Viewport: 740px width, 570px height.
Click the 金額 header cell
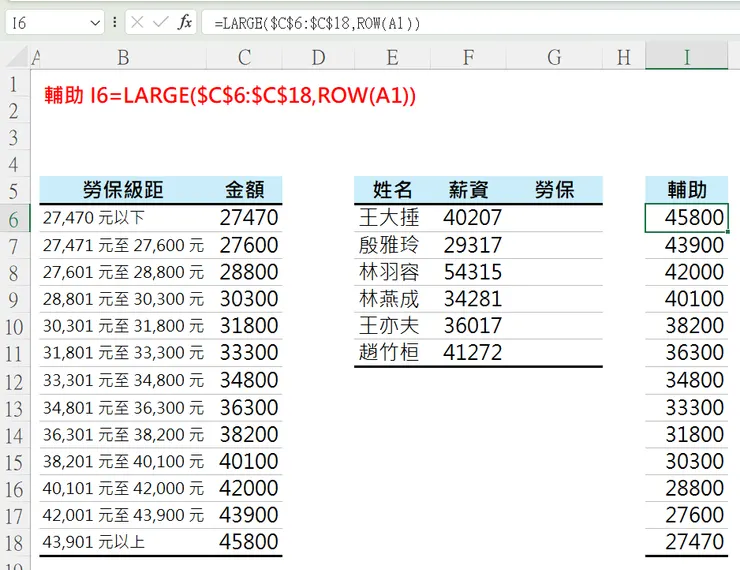244,190
